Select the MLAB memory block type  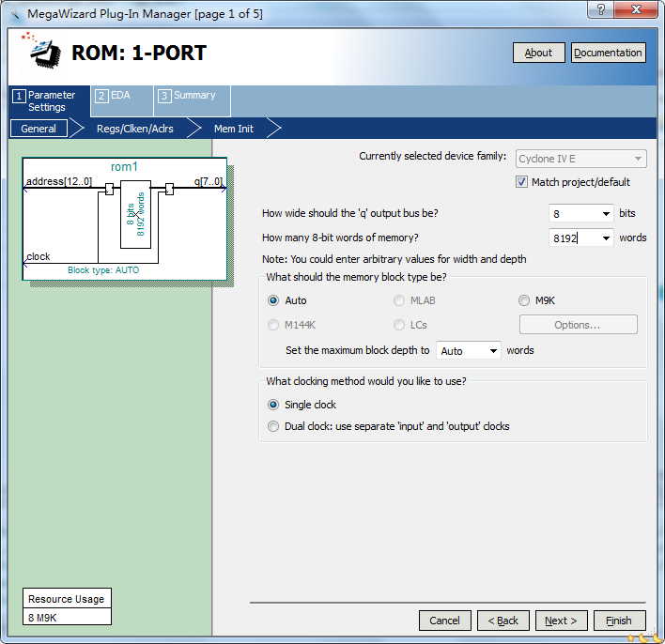click(398, 300)
